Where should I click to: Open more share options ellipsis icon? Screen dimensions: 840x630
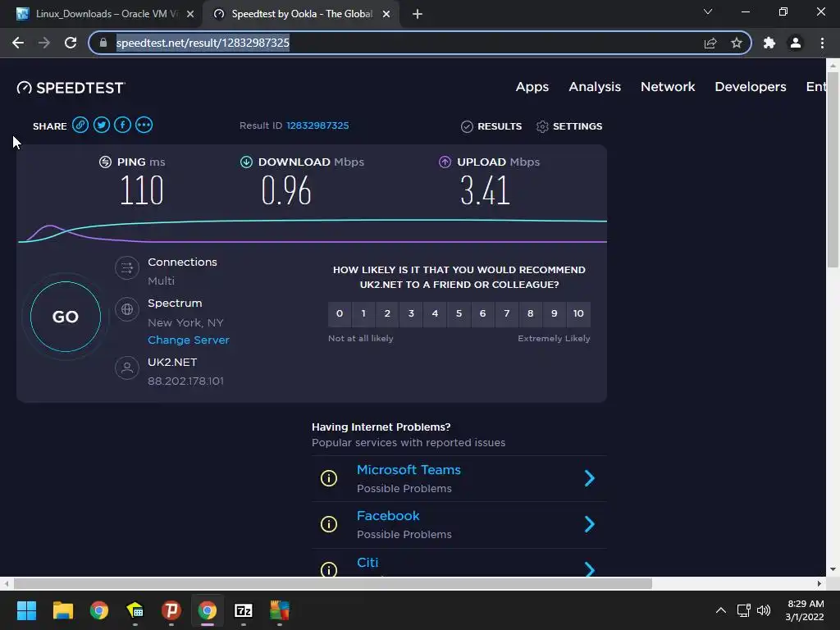[144, 126]
